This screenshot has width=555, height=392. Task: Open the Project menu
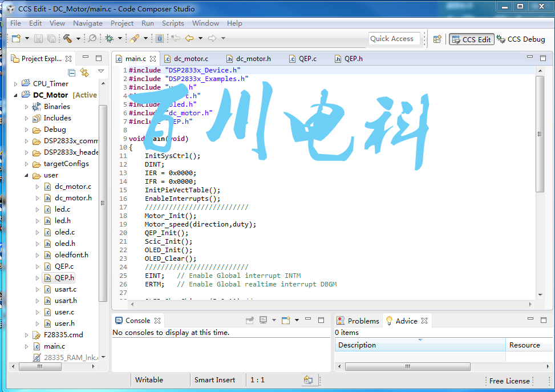pos(121,23)
